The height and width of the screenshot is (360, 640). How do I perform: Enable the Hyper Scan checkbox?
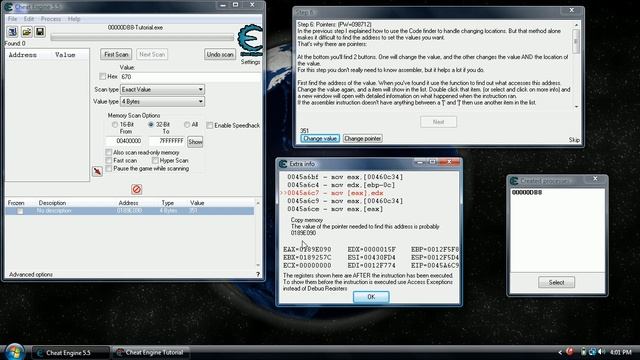[x=155, y=160]
